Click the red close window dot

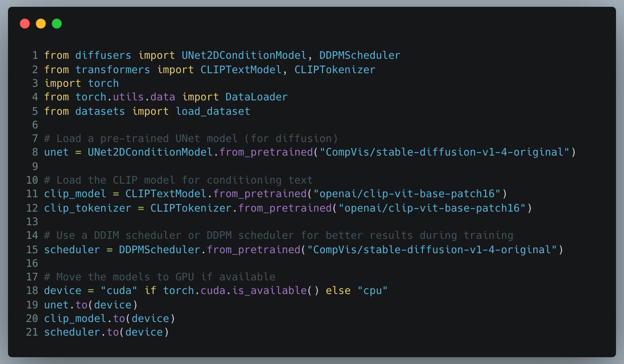[25, 24]
